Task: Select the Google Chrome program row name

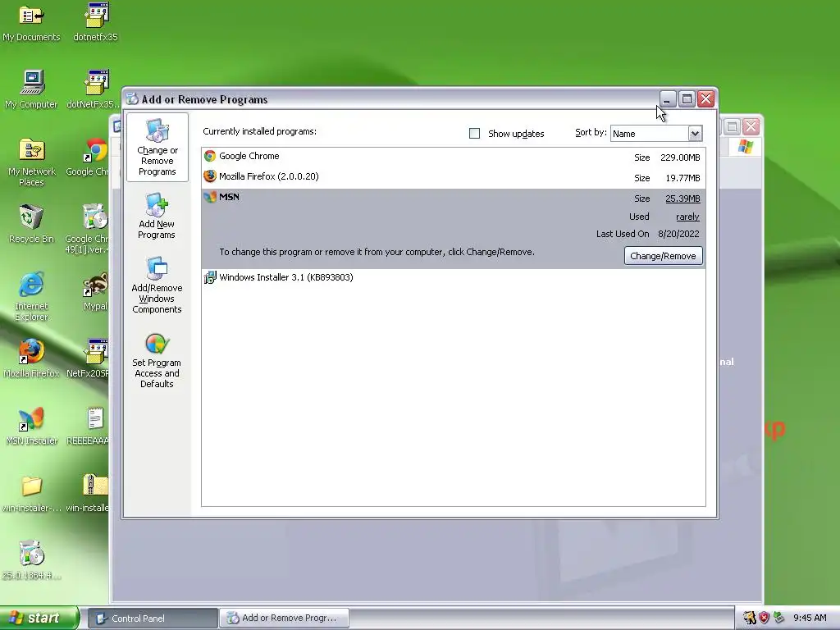Action: pyautogui.click(x=249, y=156)
